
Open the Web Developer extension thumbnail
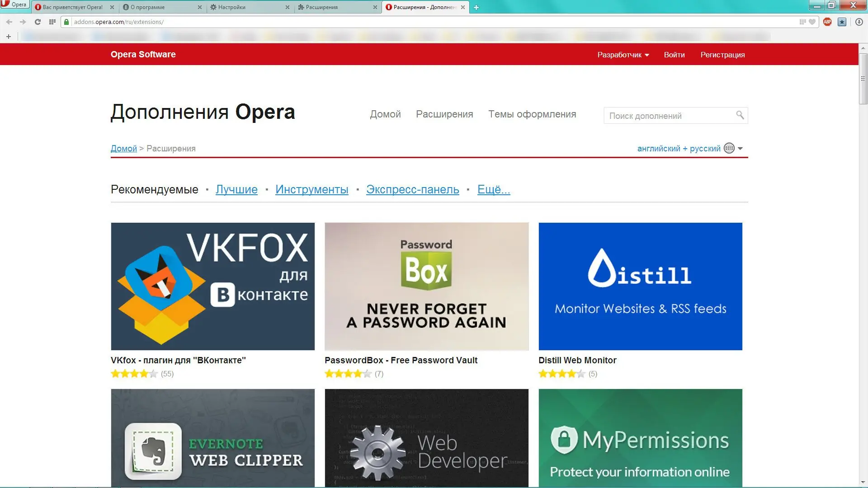(x=426, y=438)
